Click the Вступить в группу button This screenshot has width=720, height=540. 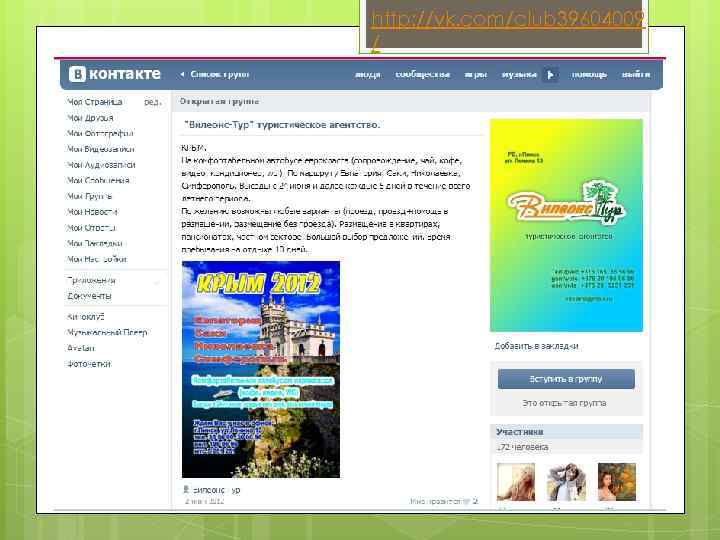pos(566,379)
